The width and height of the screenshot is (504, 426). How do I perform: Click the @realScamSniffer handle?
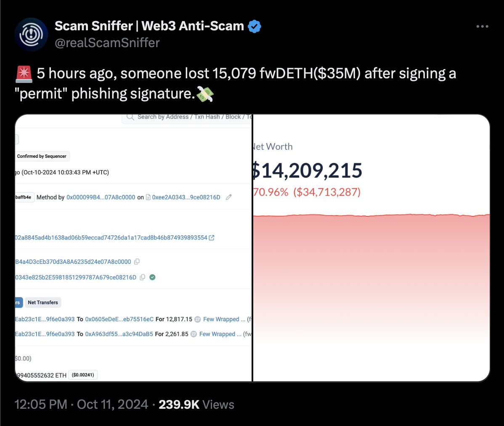click(107, 43)
